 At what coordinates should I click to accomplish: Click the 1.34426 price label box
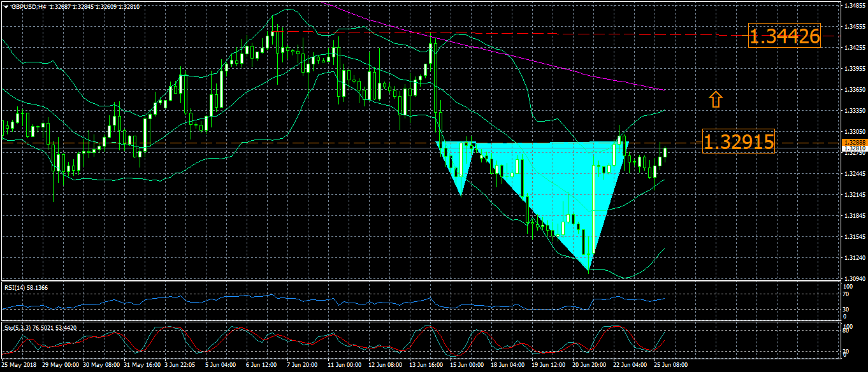pos(784,36)
